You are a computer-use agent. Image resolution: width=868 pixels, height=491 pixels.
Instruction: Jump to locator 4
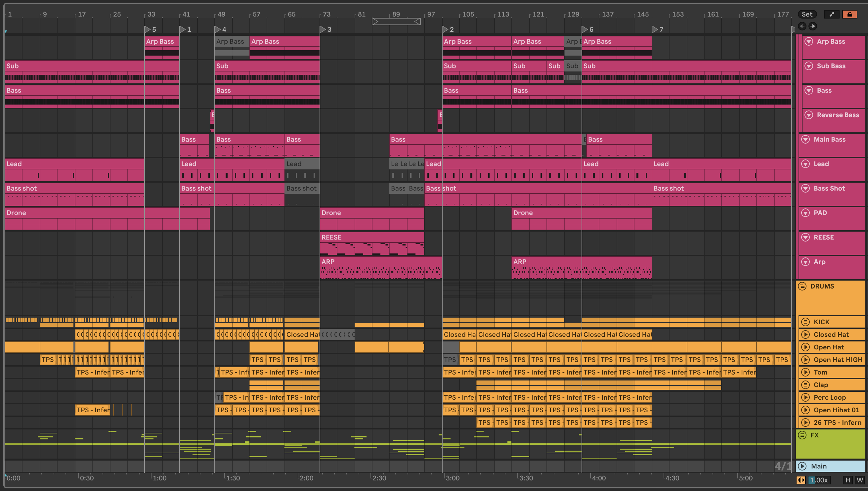tap(218, 29)
